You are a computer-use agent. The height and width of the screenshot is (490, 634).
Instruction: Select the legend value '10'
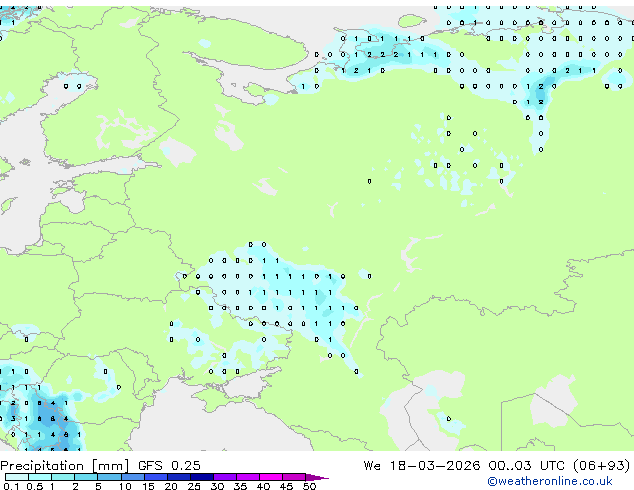click(125, 486)
